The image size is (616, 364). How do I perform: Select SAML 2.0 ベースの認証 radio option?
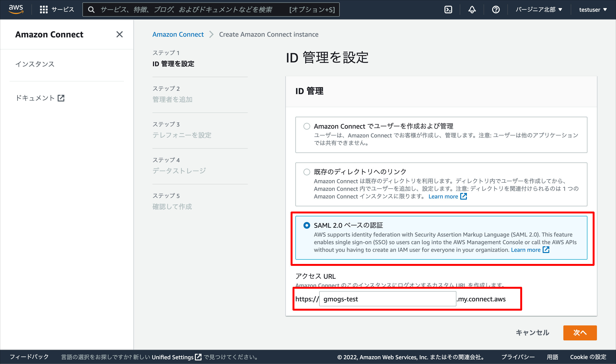point(307,225)
